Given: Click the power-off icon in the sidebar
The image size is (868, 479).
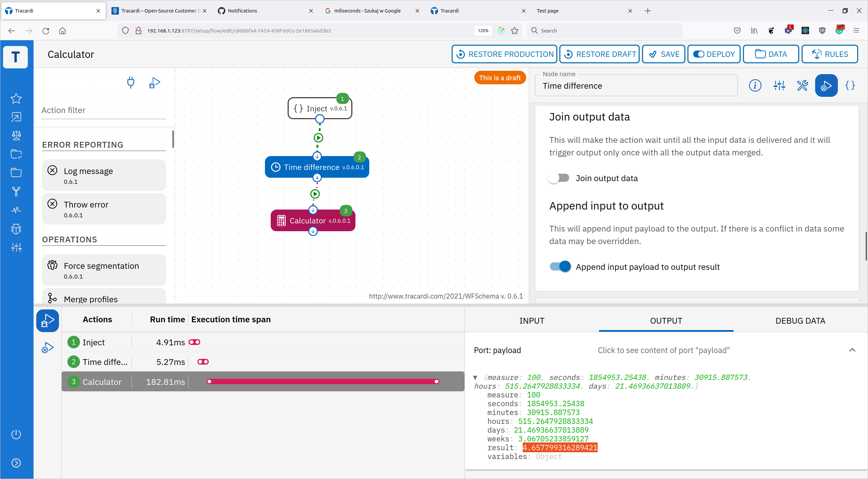Looking at the screenshot, I should tap(16, 434).
